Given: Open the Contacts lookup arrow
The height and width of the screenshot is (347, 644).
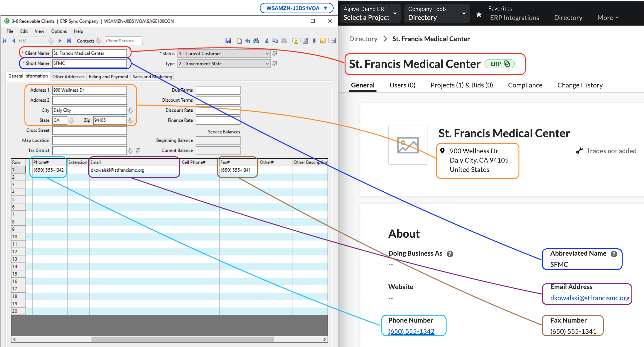Looking at the screenshot, I should click(x=99, y=40).
